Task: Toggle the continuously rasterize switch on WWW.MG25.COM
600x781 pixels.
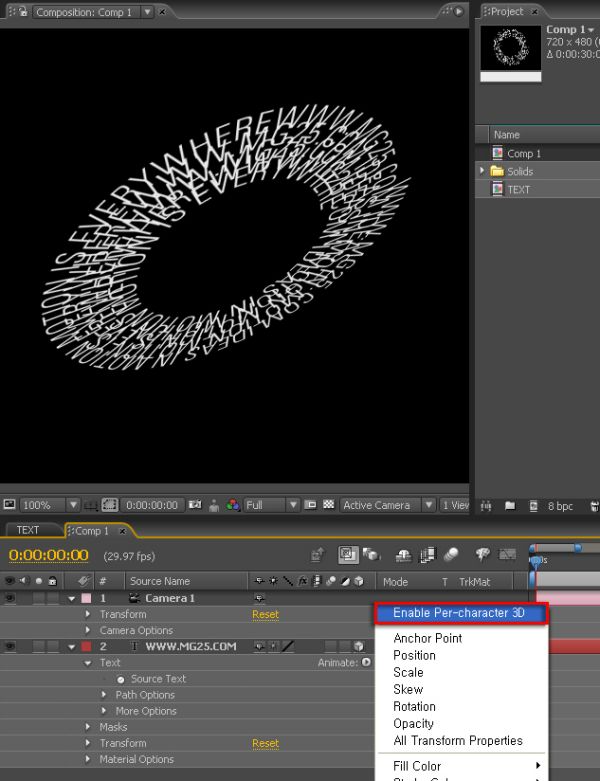Action: [x=274, y=647]
